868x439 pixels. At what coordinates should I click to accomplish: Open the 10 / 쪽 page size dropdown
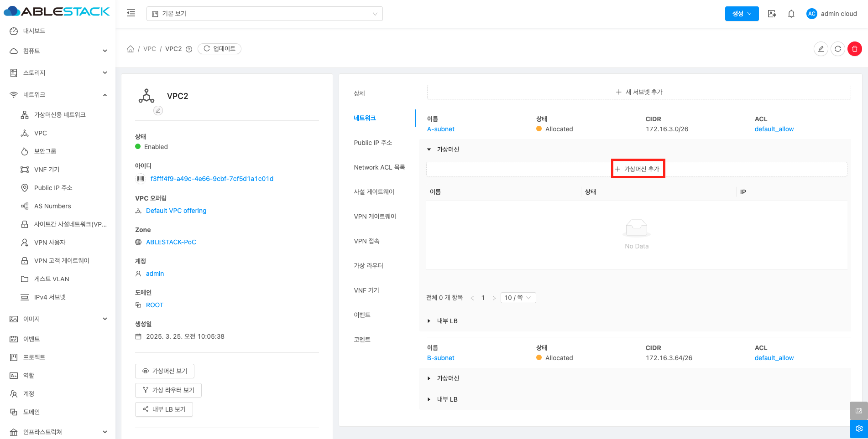click(518, 298)
